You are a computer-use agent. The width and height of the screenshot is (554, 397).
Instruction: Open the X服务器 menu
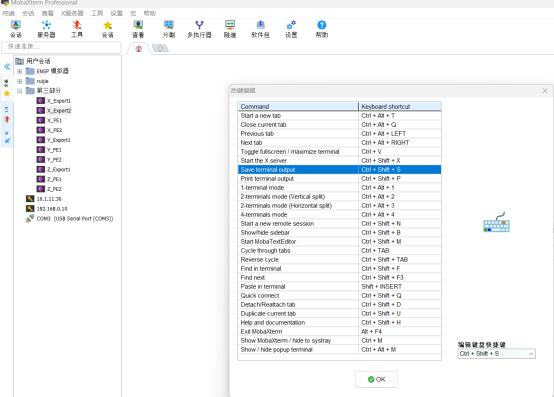(x=72, y=13)
